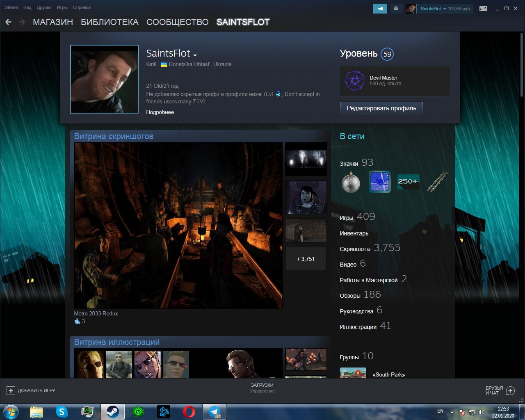The width and height of the screenshot is (525, 420).
Task: Open the main Metro 2033 Redux screenshot
Action: pyautogui.click(x=178, y=225)
